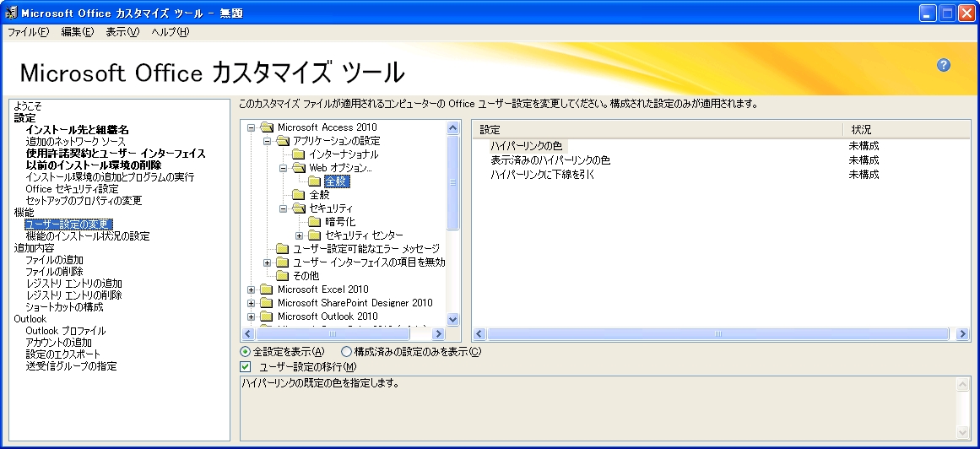Screen dimensions: 980x449
Task: Click the Microsoft Outlook 2010 folder icon
Action: (x=267, y=316)
